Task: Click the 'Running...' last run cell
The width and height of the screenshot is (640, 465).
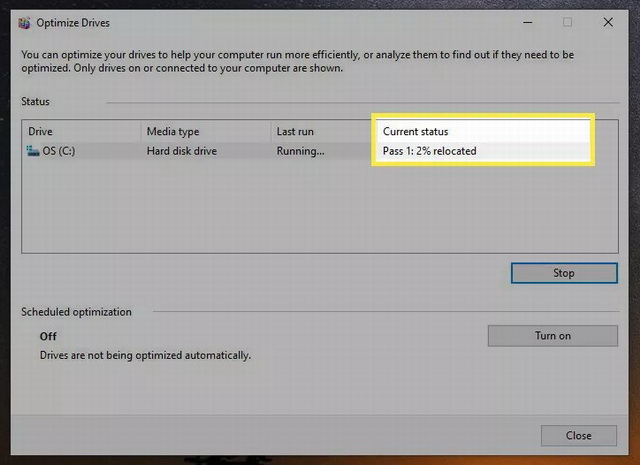Action: click(x=300, y=151)
